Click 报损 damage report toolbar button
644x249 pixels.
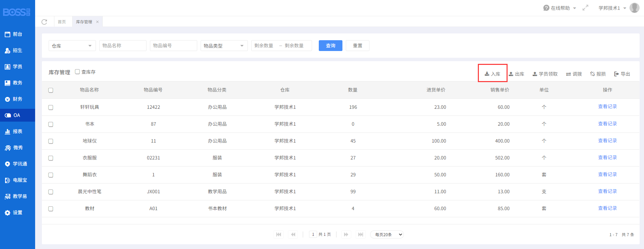tap(598, 74)
